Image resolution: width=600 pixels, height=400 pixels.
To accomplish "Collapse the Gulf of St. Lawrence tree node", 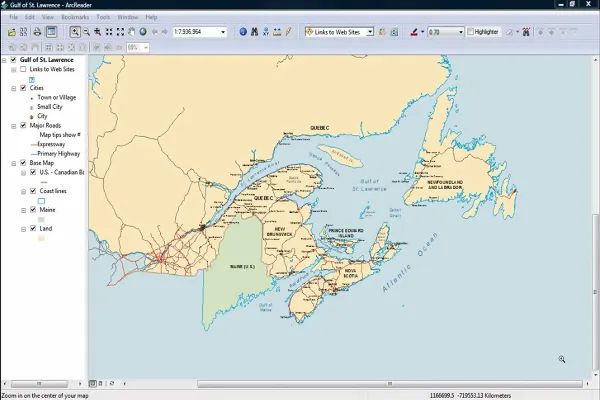I will pyautogui.click(x=4, y=60).
